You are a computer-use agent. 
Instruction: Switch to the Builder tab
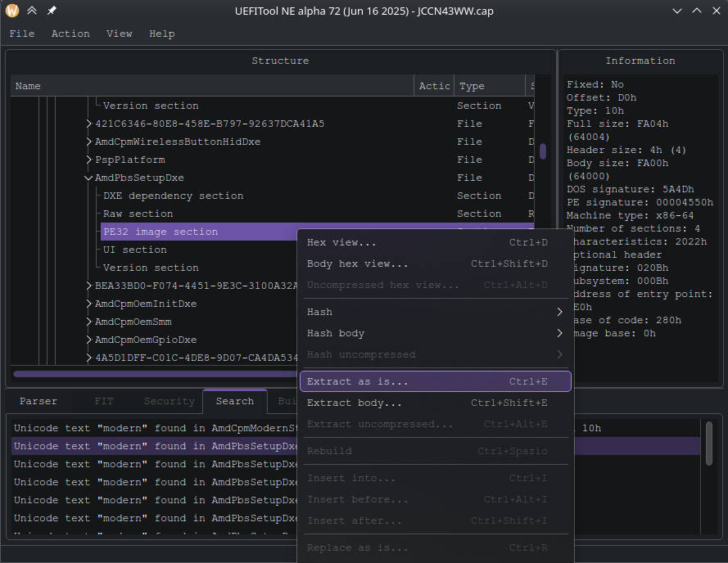(x=285, y=401)
